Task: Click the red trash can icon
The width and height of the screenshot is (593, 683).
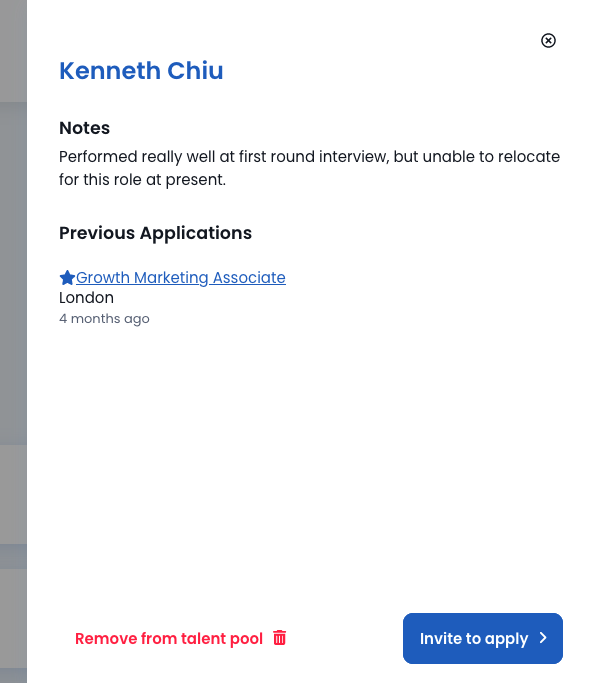Action: click(x=280, y=638)
